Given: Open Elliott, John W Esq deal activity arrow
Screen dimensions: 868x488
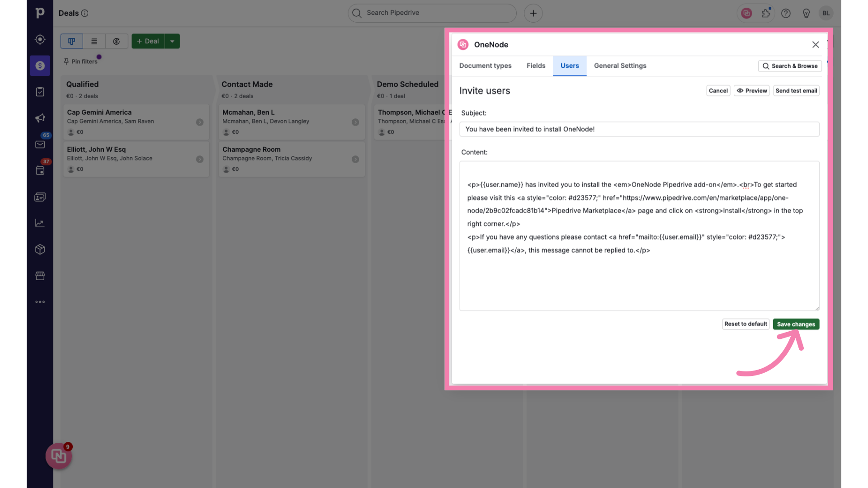Looking at the screenshot, I should [200, 159].
